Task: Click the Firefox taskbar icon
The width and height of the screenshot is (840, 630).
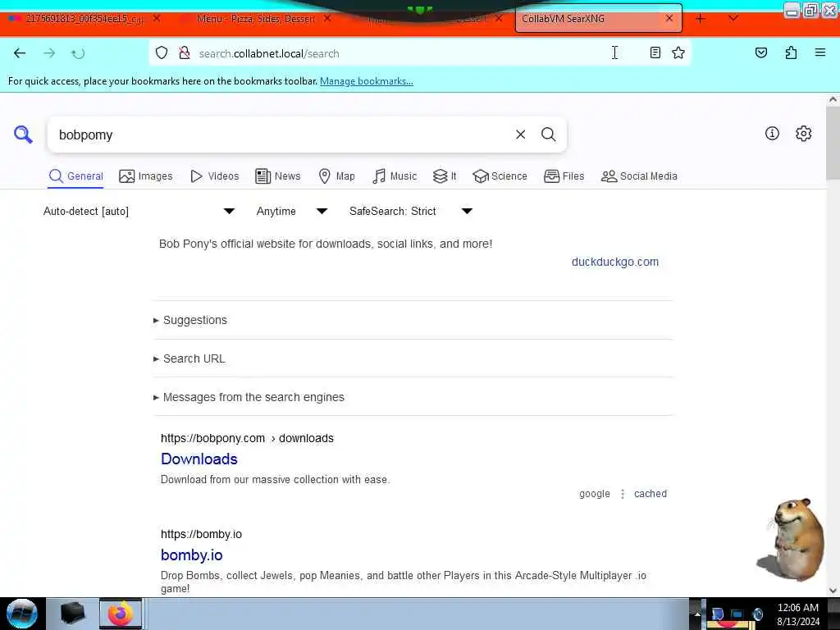Action: click(121, 614)
